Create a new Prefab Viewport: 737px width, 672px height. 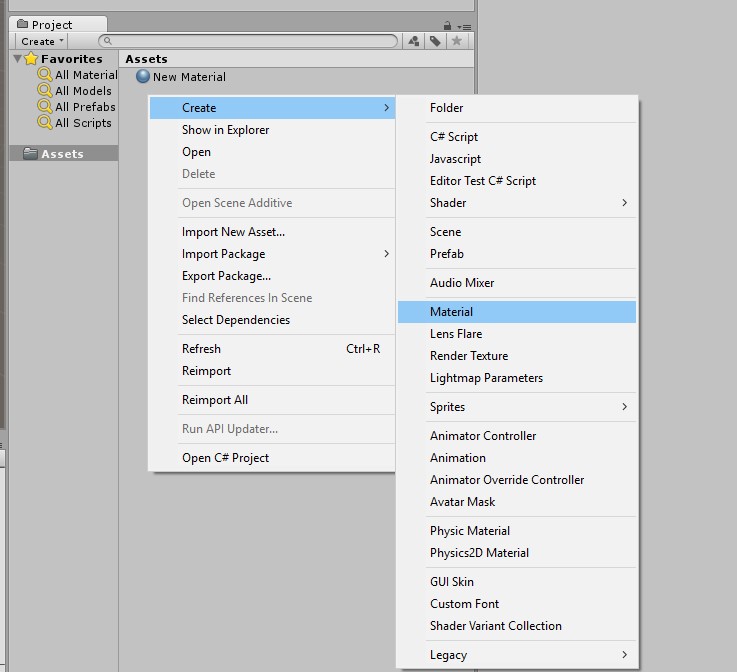click(517, 254)
